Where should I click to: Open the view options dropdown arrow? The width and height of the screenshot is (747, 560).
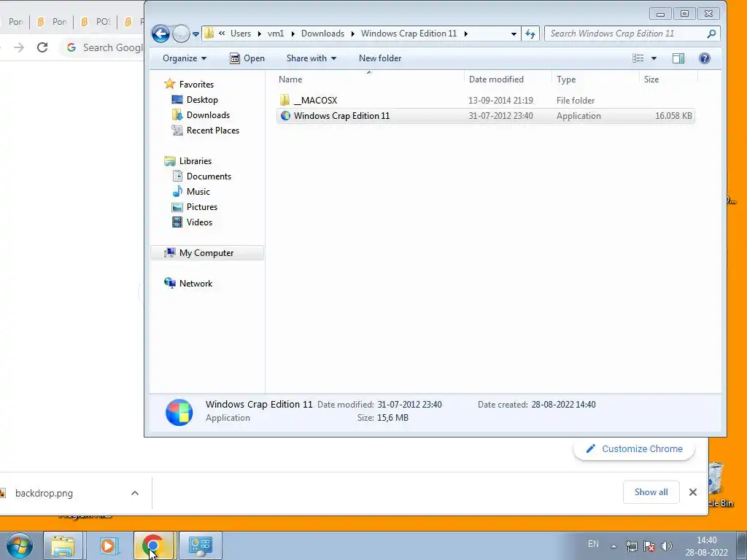[654, 58]
